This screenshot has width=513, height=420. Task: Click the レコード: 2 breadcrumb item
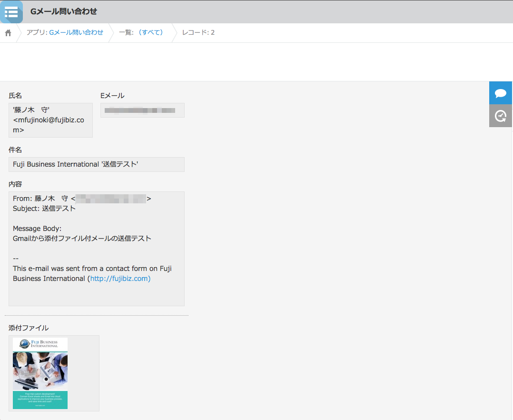click(198, 32)
